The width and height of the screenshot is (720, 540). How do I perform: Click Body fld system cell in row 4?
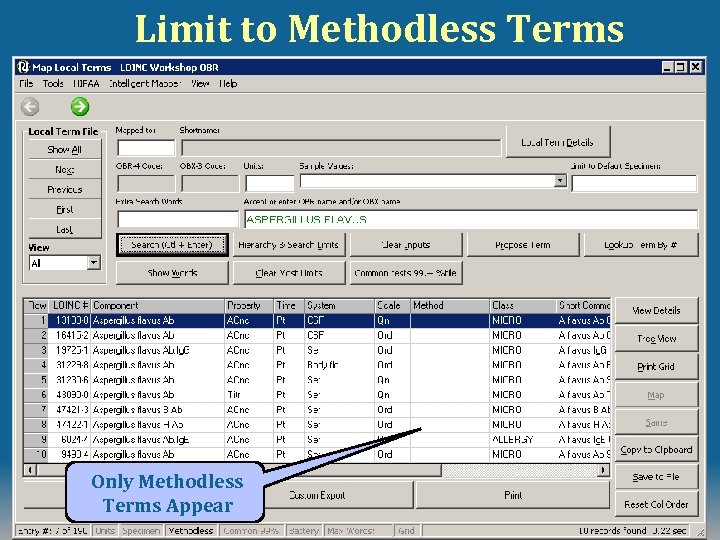tap(339, 365)
